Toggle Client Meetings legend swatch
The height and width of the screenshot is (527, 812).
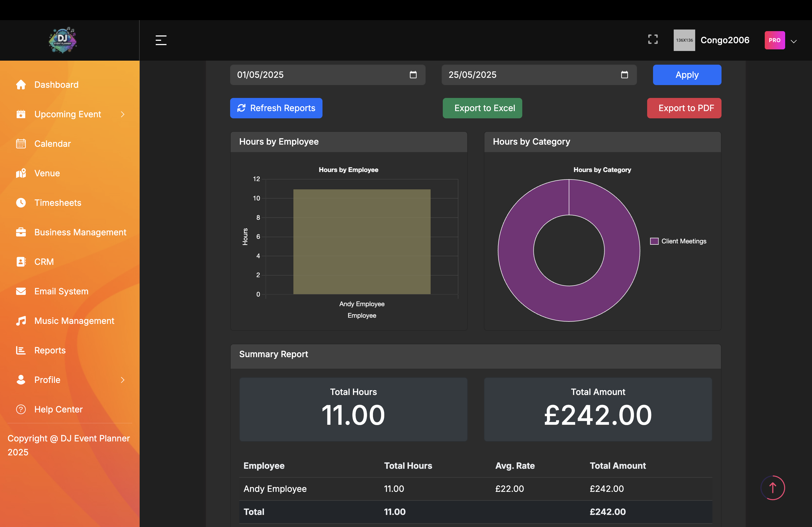(654, 241)
